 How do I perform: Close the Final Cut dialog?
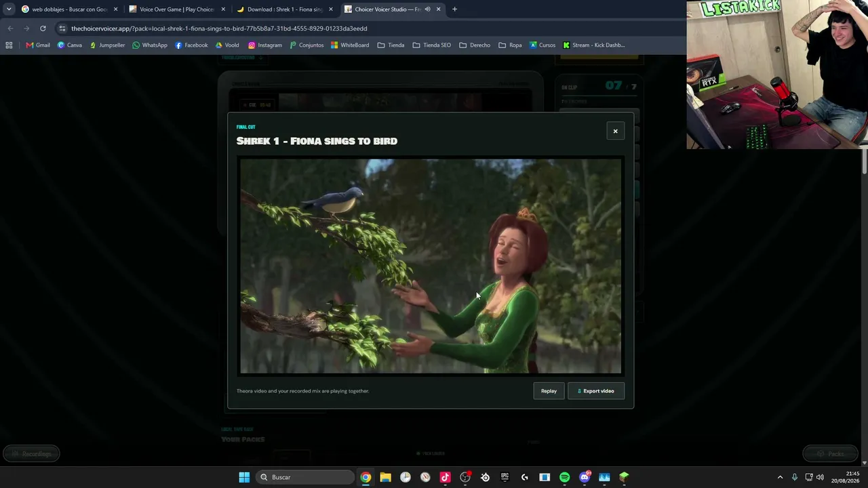[x=615, y=131]
